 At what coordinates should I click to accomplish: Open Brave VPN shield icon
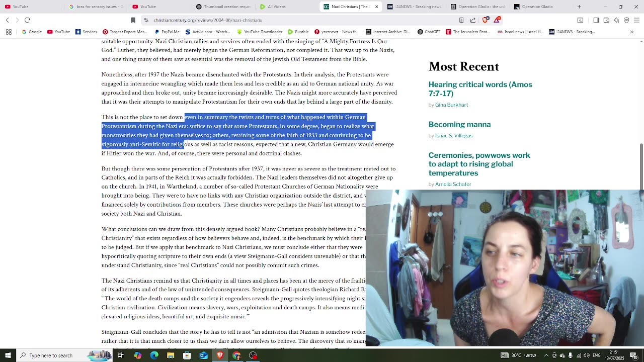(626, 20)
